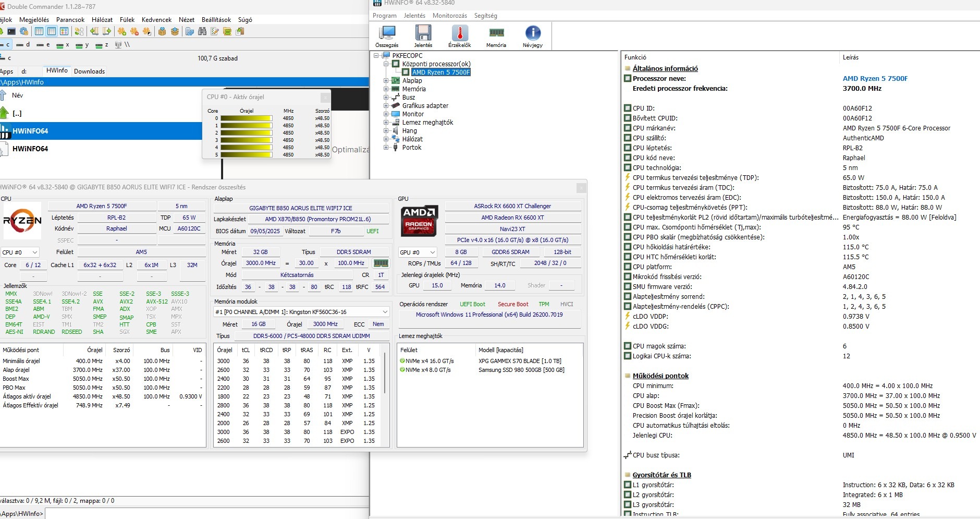Go to parent folder [..] entry
This screenshot has width=980, height=519.
point(17,113)
